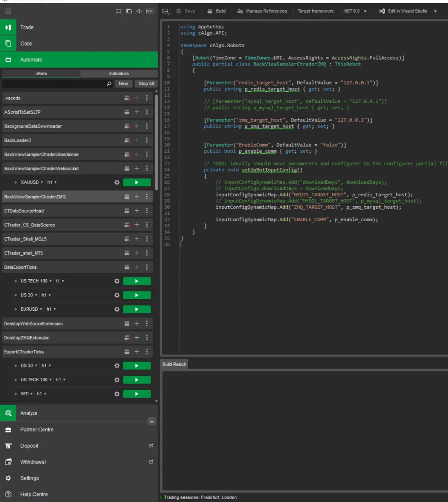Open h1 timeframe dropdown for US 30 under ExportCTraderTicks
Viewport: 448px width, 502px height.
[46, 366]
